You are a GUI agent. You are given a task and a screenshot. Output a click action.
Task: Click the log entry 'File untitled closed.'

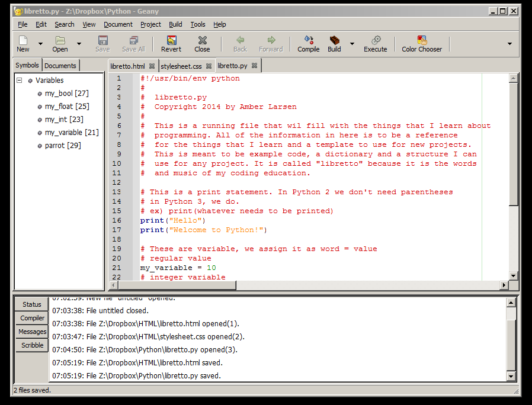point(117,311)
